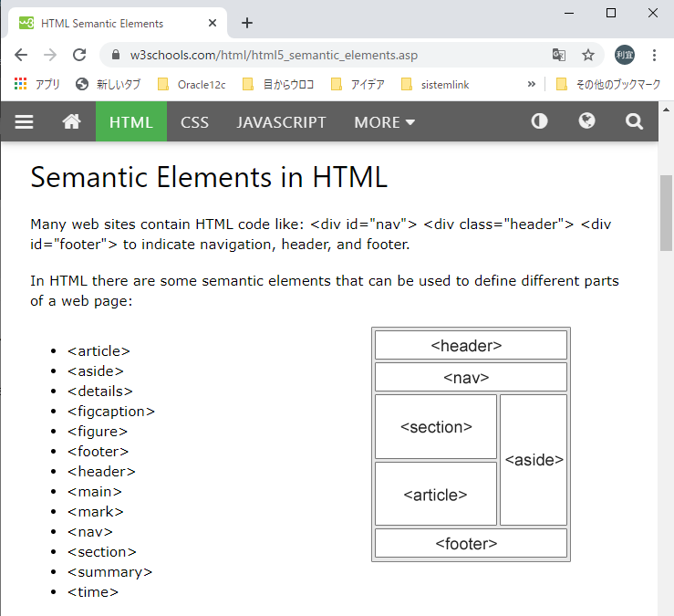Click the <header> list item
This screenshot has height=616, width=674.
pyautogui.click(x=101, y=472)
